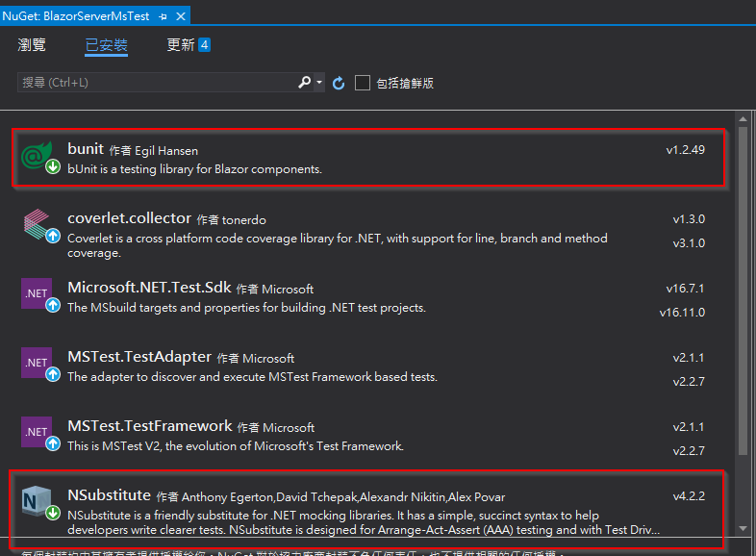Click the bunit package icon

pos(37,156)
